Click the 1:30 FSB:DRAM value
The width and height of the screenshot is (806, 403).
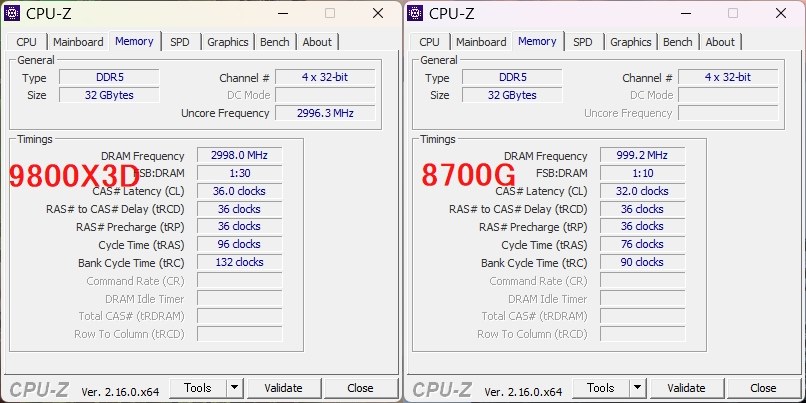[x=240, y=173]
